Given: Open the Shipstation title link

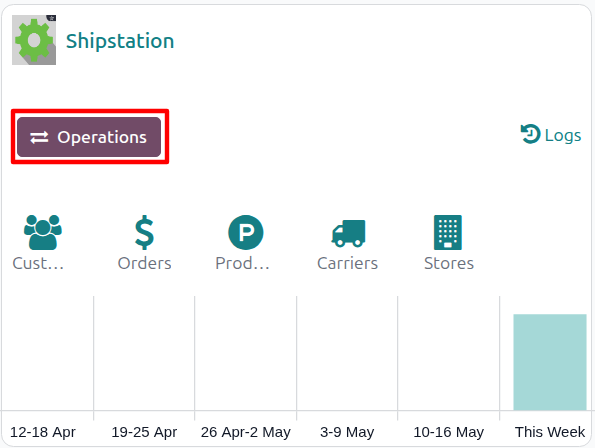Looking at the screenshot, I should click(120, 41).
